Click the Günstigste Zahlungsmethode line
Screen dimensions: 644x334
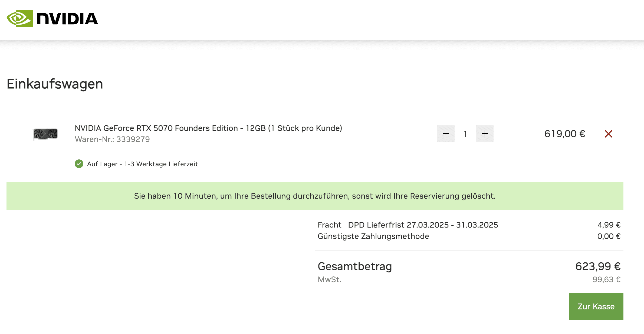tap(373, 236)
